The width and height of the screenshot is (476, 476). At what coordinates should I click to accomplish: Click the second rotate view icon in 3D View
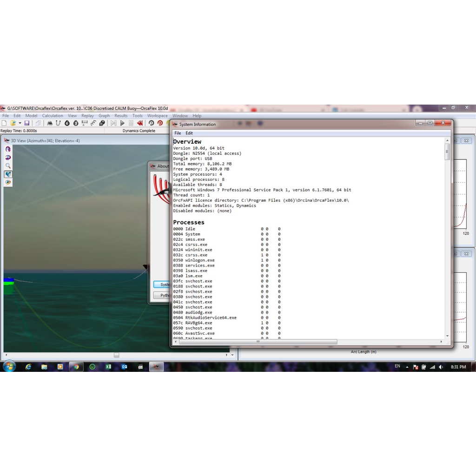pos(8,157)
